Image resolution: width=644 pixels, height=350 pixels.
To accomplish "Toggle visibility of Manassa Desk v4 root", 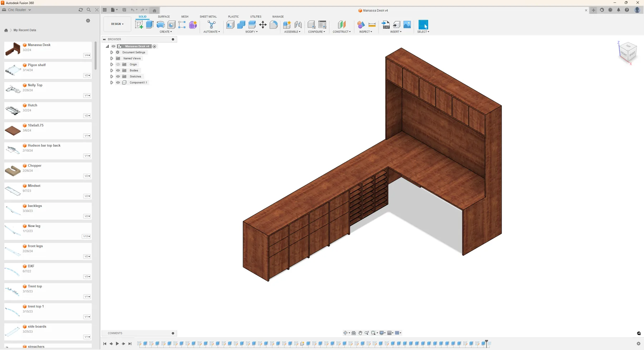I will tap(113, 46).
